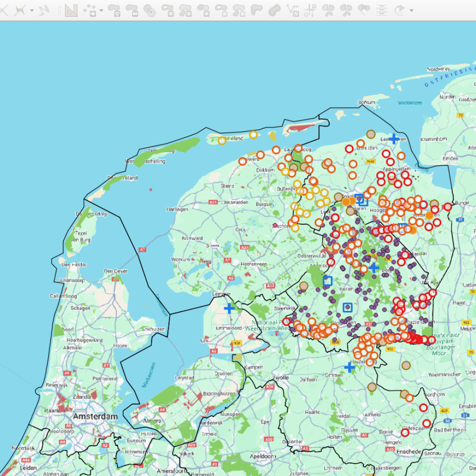Select the Fill Ring tool
This screenshot has width=476, height=476.
[x=203, y=10]
